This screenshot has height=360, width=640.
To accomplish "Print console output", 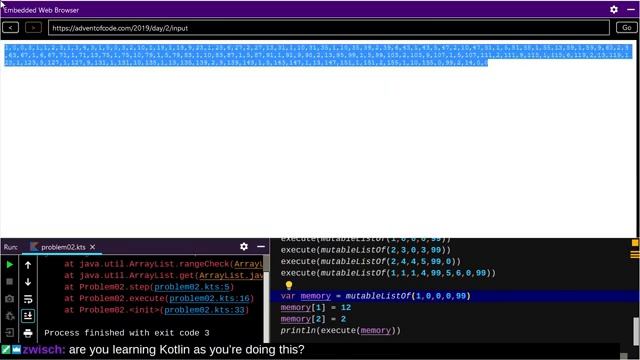I will pos(28,333).
